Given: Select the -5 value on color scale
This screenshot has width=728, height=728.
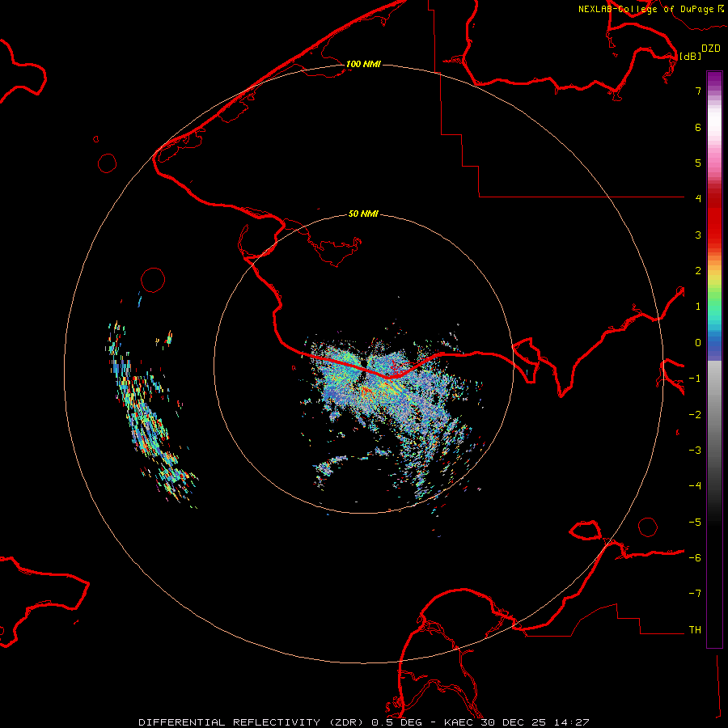Looking at the screenshot, I should (695, 523).
